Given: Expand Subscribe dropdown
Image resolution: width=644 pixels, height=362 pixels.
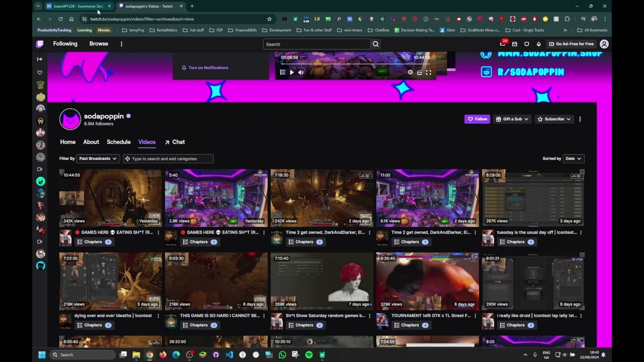Looking at the screenshot, I should (x=554, y=119).
